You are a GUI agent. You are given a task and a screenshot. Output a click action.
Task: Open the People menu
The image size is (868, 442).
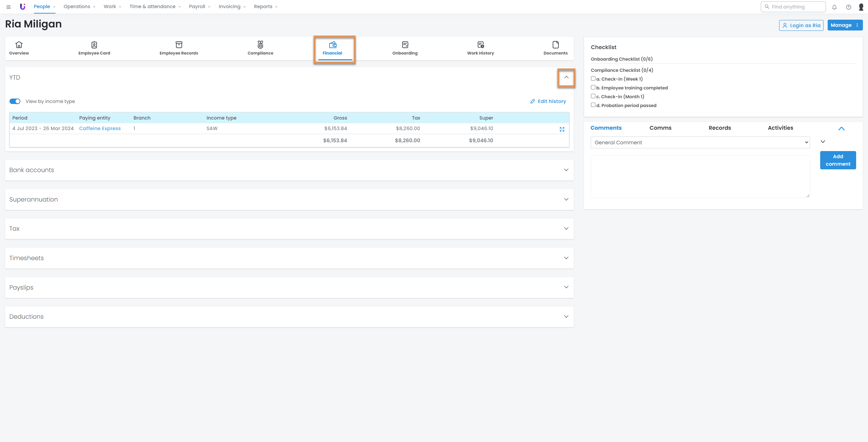[44, 7]
